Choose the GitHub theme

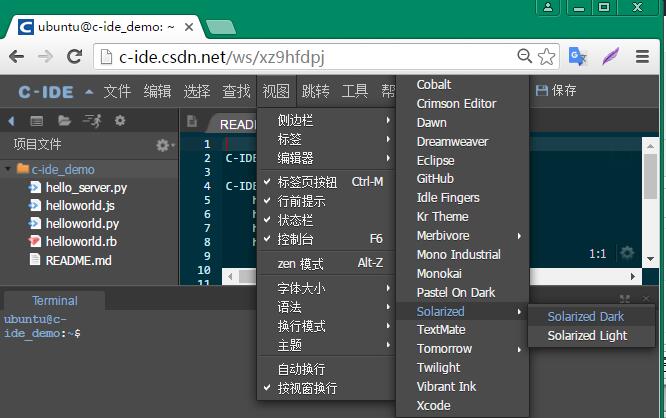[463, 179]
